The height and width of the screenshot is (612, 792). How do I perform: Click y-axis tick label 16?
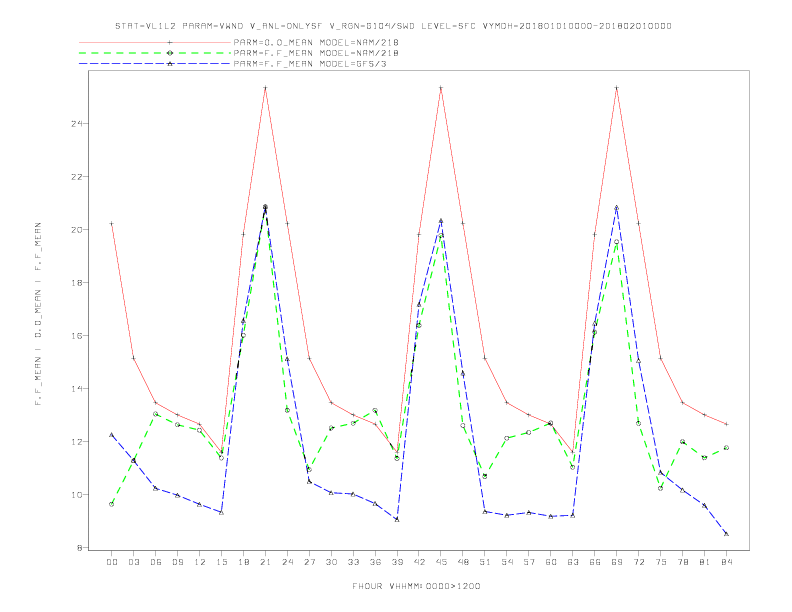[76, 336]
